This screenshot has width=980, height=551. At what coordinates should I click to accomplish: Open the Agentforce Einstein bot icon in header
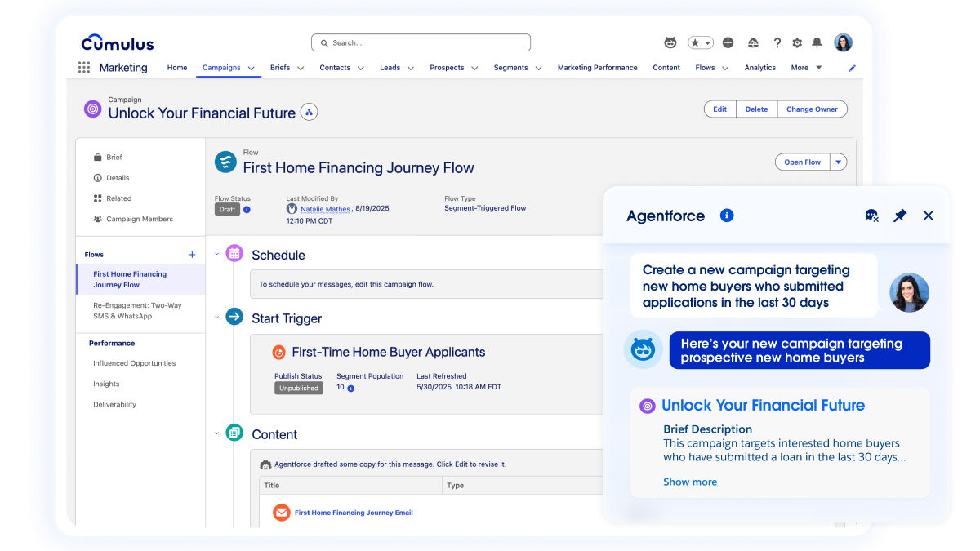coord(670,42)
